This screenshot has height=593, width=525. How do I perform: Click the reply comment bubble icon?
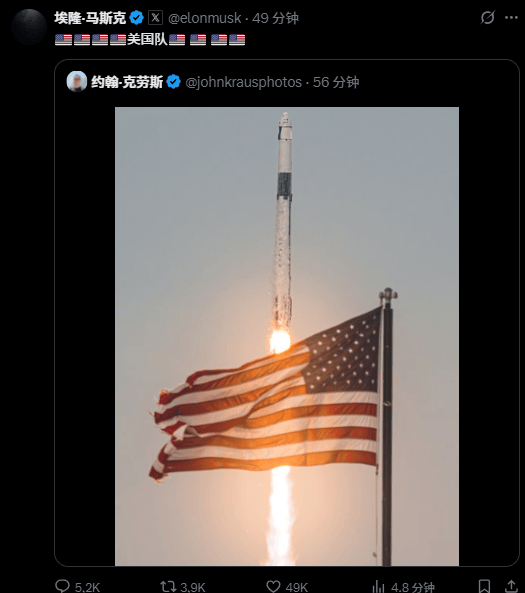[x=62, y=586]
